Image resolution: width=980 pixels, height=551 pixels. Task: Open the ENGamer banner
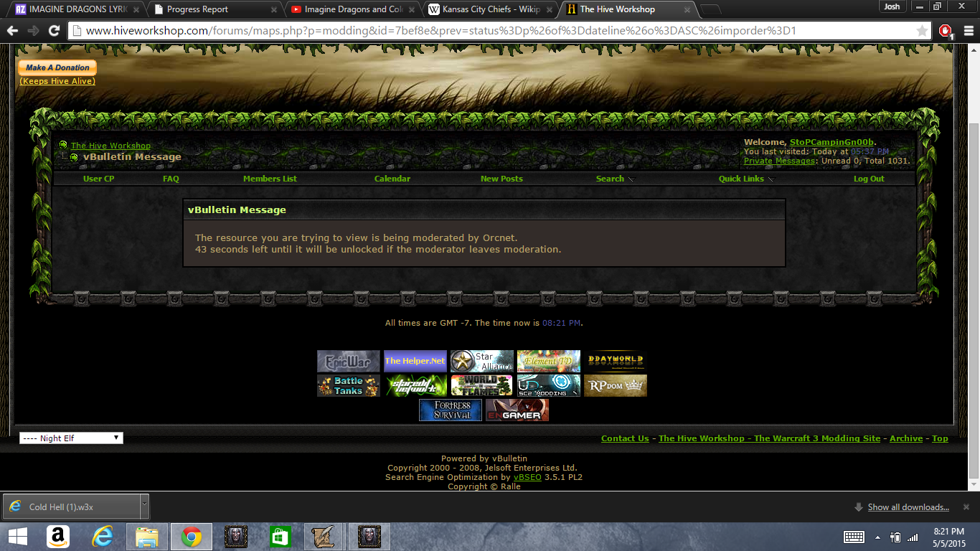pos(517,410)
